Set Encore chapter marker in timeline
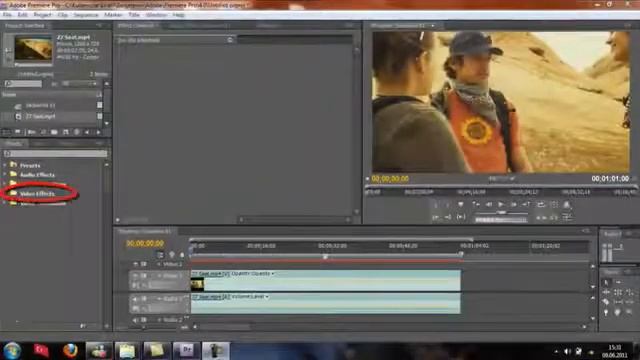 (x=171, y=255)
